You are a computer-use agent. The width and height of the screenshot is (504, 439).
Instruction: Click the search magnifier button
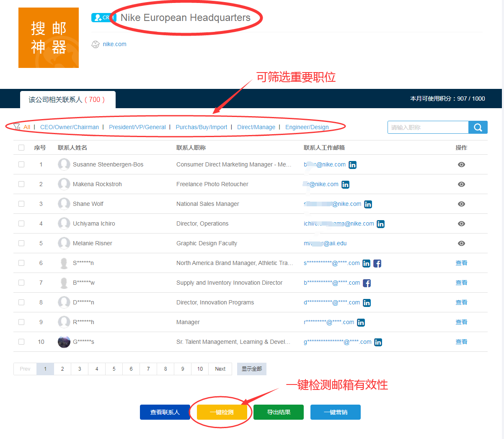478,127
